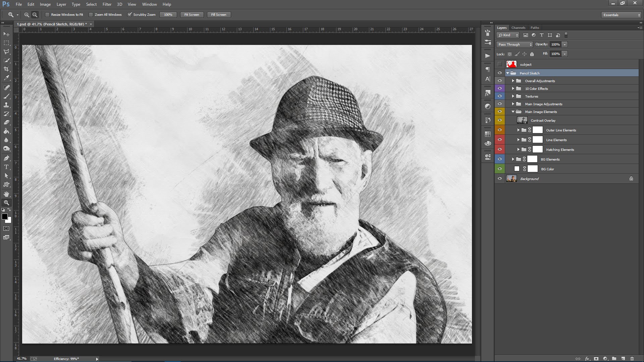
Task: Disable the Scrubby Zoom checkbox
Action: point(130,15)
